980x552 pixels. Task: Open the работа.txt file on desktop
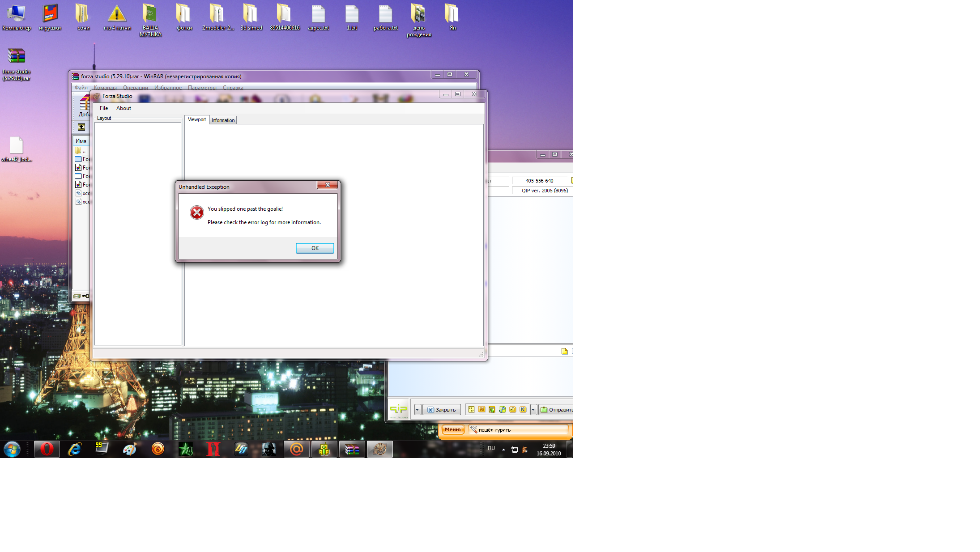(x=385, y=18)
